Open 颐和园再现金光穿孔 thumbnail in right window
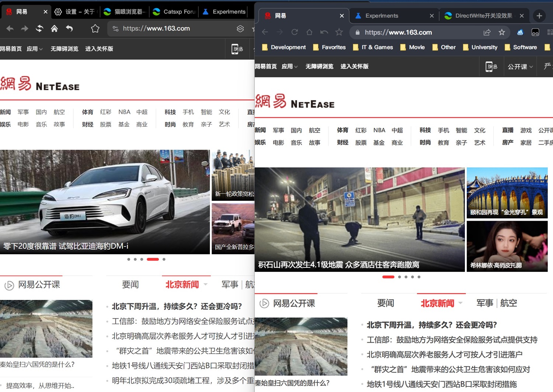 [507, 193]
